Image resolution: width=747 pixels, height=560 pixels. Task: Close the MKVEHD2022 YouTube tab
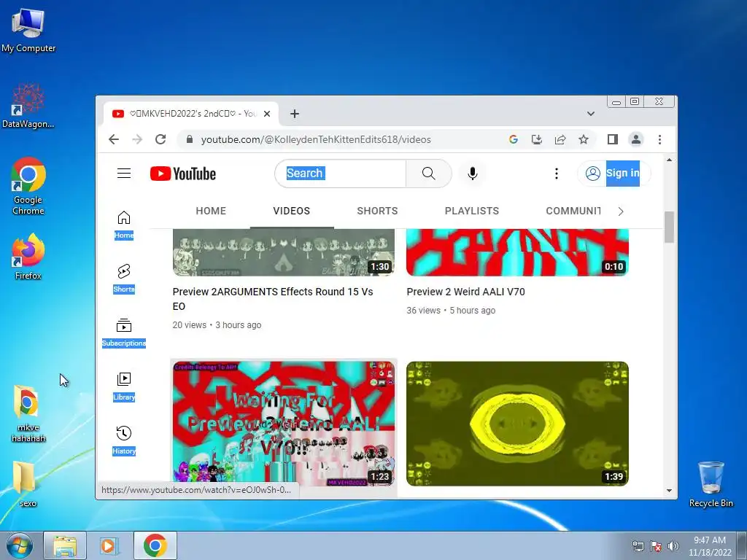point(267,114)
